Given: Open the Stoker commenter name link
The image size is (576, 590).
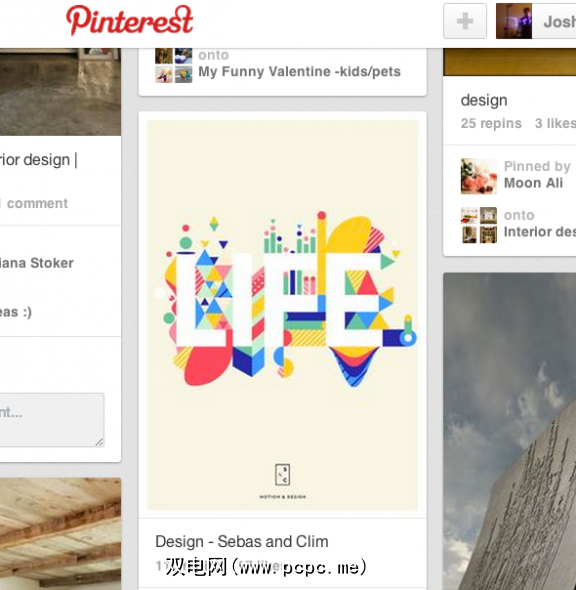Looking at the screenshot, I should tap(36, 263).
